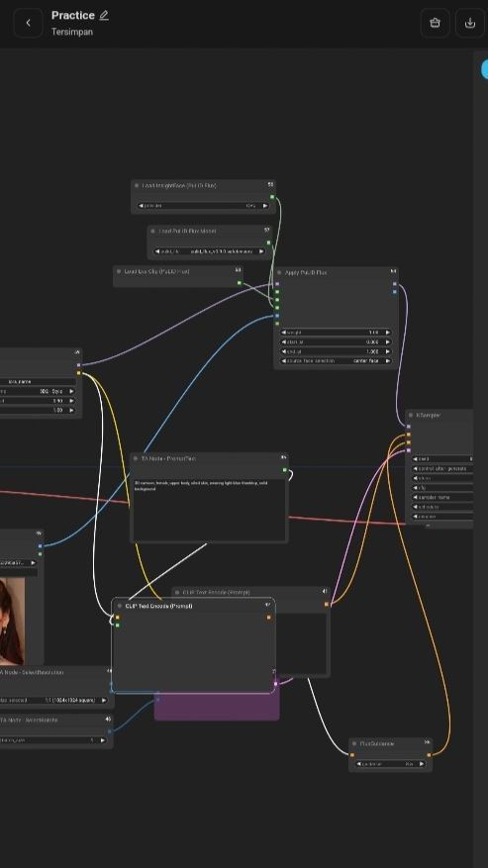The image size is (488, 868).
Task: Toggle collapse on Load InsightFace node
Action: click(137, 185)
